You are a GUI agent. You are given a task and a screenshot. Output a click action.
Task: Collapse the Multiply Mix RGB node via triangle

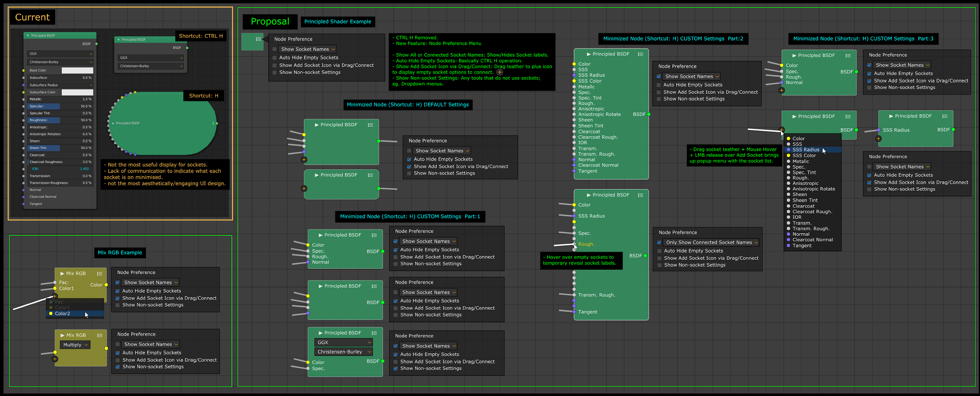coord(62,335)
